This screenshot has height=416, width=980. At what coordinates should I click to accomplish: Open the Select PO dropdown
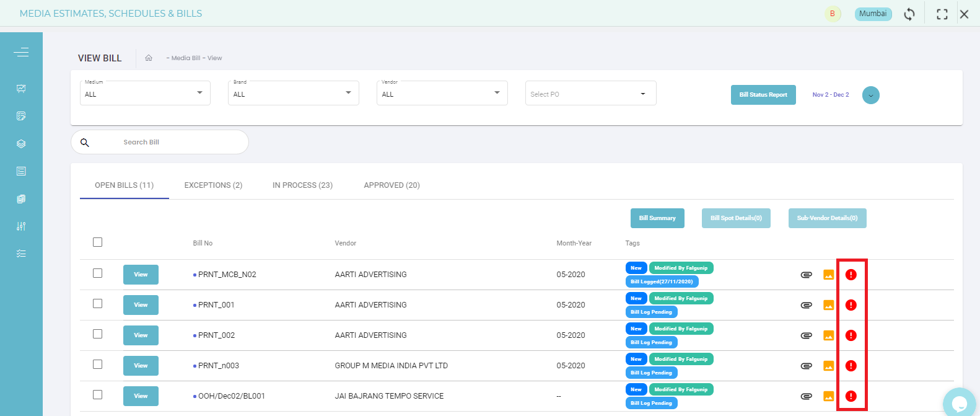click(590, 94)
